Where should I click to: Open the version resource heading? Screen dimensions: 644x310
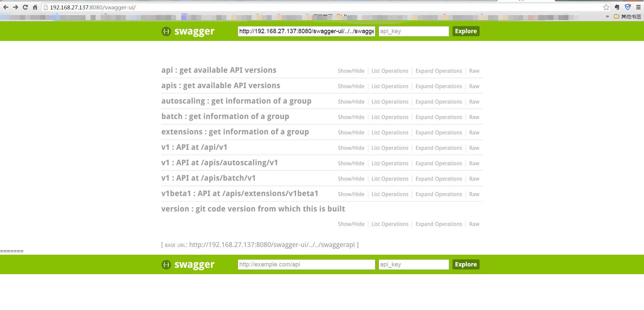click(x=253, y=209)
